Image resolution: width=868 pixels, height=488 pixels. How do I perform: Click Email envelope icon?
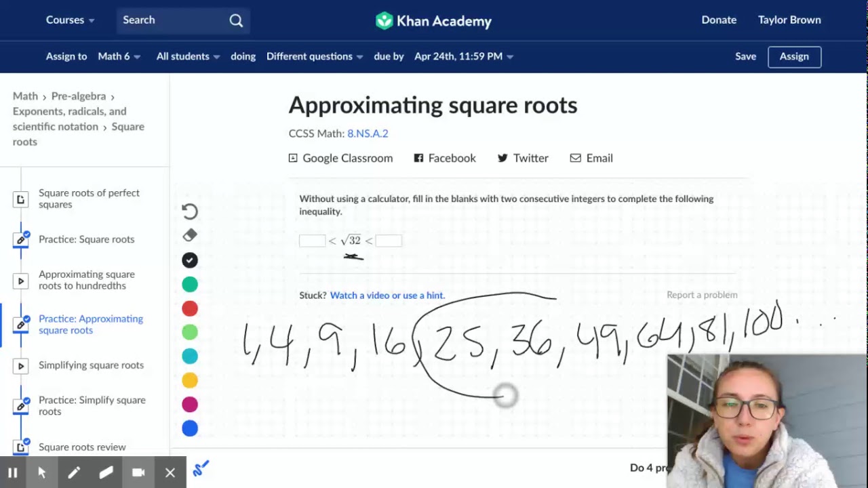pos(575,158)
